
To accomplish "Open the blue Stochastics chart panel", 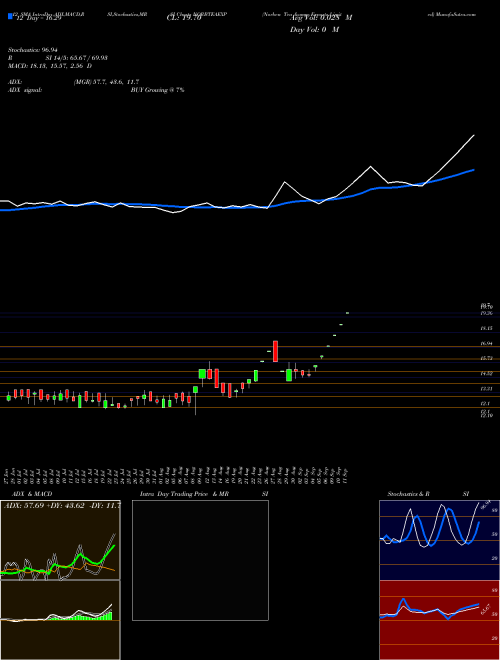I will [439, 540].
